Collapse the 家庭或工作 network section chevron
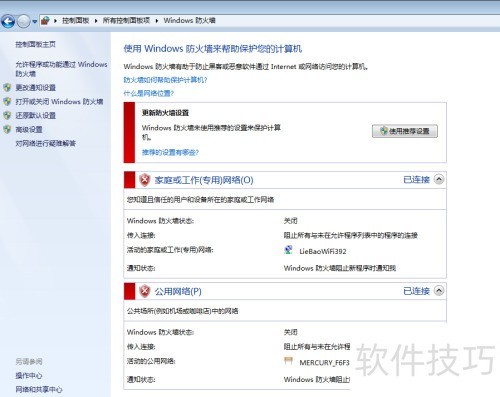 pyautogui.click(x=439, y=179)
